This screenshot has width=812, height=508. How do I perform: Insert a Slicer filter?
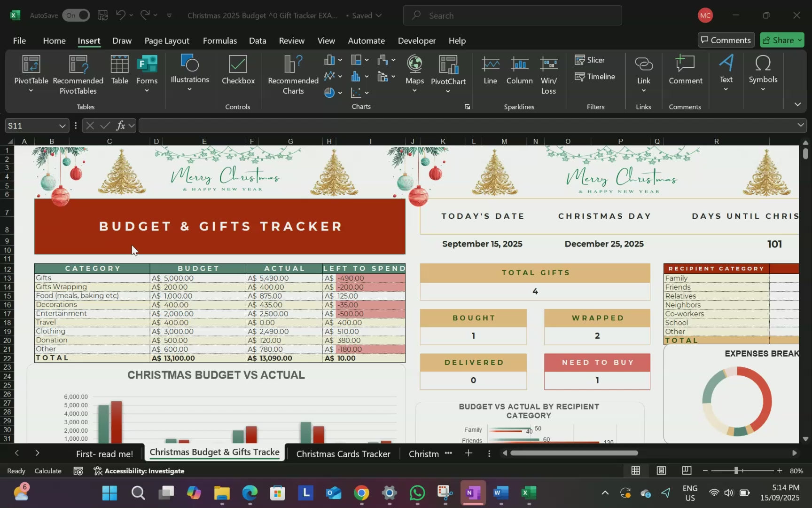click(x=590, y=60)
